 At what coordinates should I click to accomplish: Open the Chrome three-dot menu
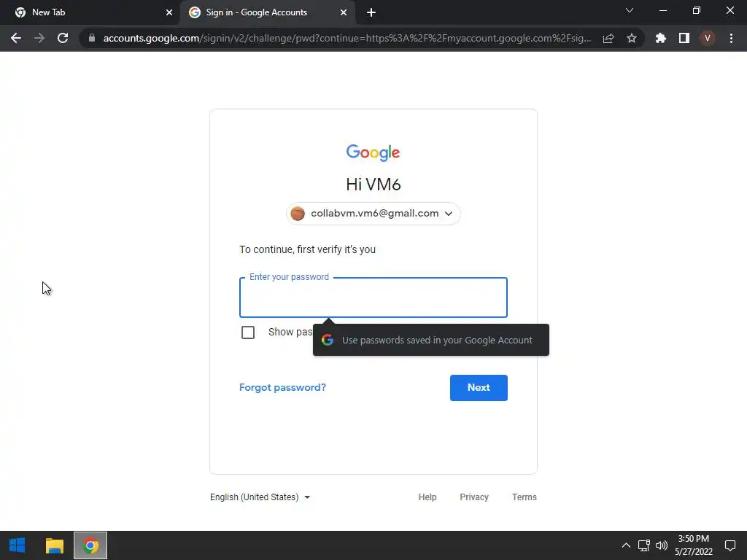[731, 38]
